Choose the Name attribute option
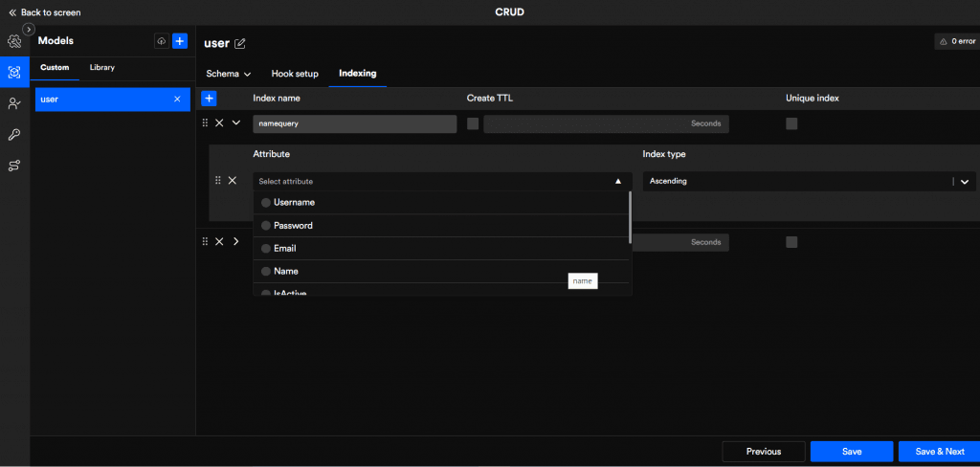The width and height of the screenshot is (980, 467). tap(440, 272)
